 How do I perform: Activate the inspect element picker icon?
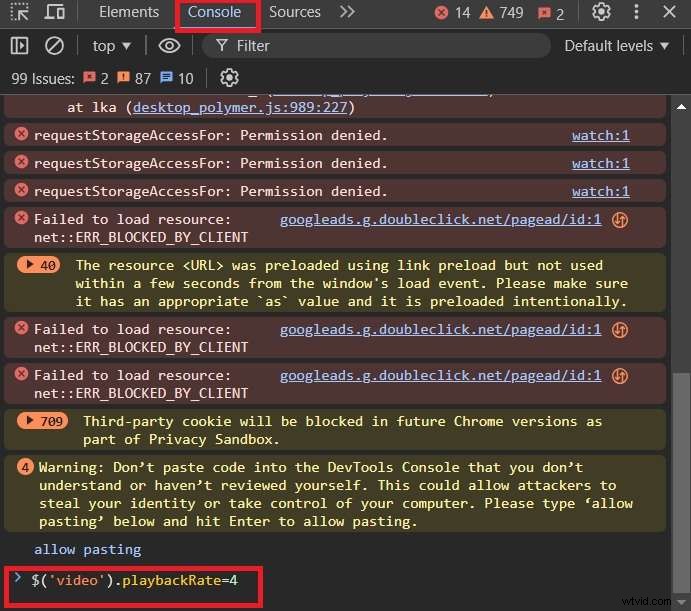[20, 13]
